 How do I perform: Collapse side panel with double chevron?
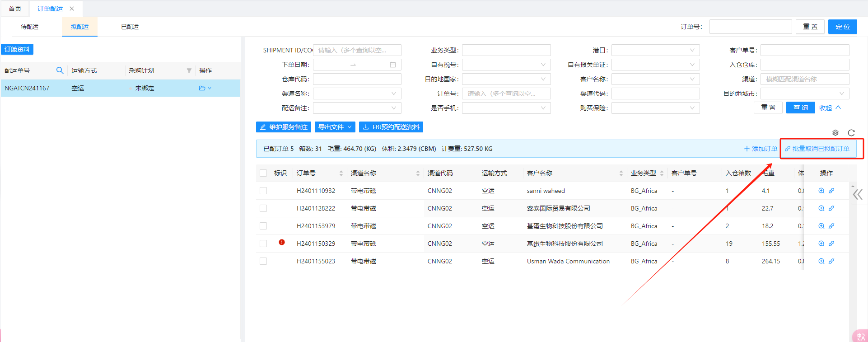[858, 195]
